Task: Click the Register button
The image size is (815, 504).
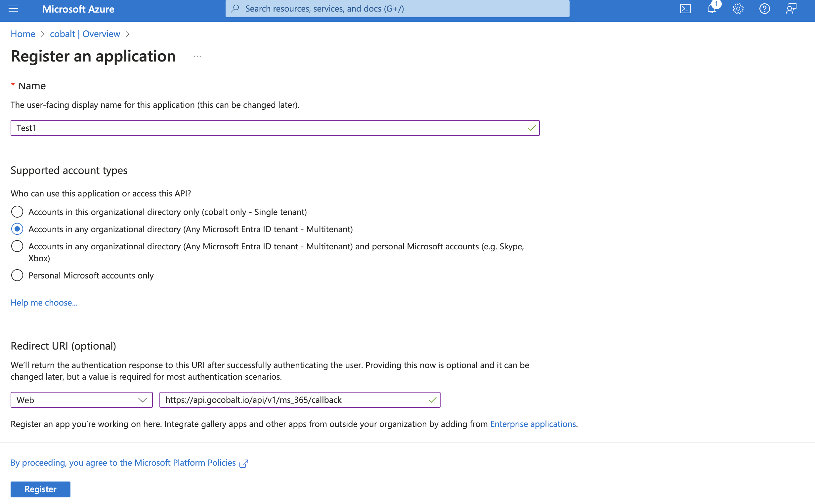Action: point(40,489)
